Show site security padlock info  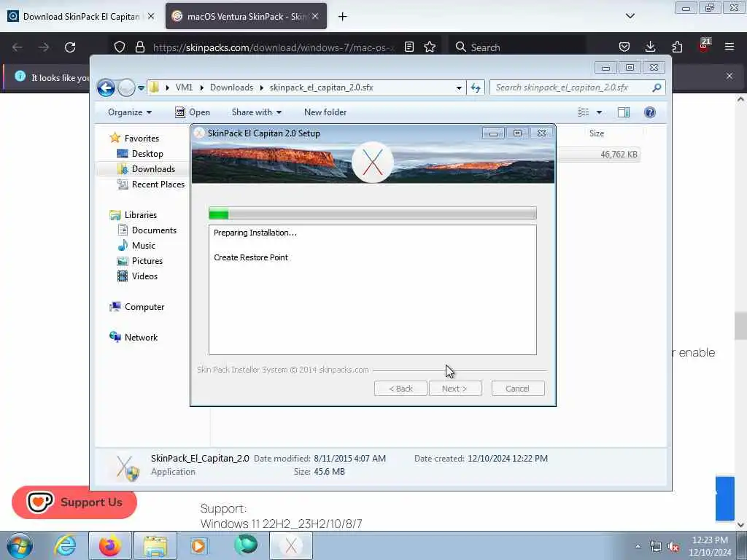139,47
